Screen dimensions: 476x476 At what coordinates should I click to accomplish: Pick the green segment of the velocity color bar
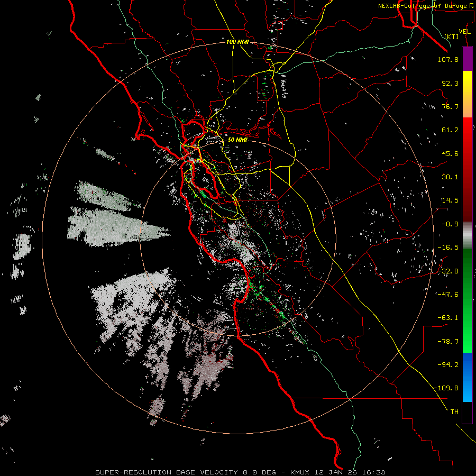click(467, 300)
